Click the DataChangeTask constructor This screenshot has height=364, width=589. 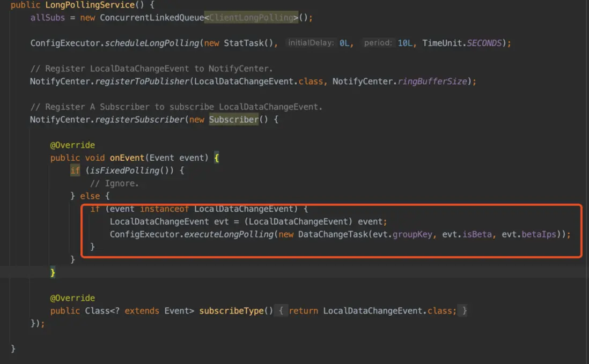click(333, 235)
